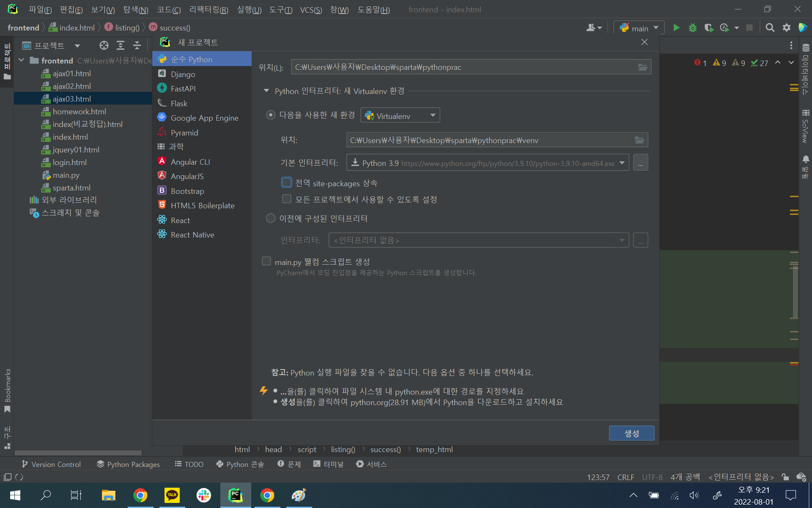Collapse the frontend folder in the project tree

point(21,61)
